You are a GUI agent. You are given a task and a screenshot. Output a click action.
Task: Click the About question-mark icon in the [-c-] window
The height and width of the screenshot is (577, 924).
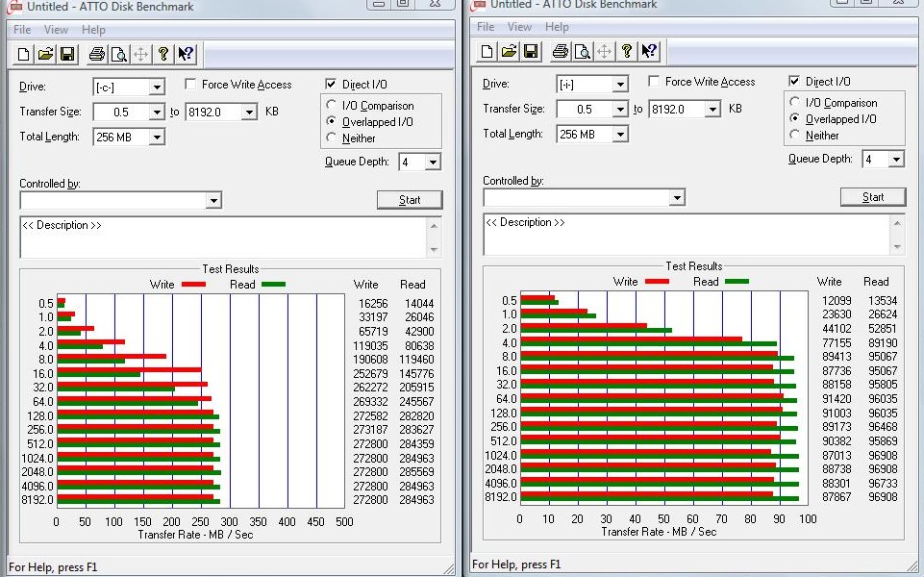[x=163, y=54]
